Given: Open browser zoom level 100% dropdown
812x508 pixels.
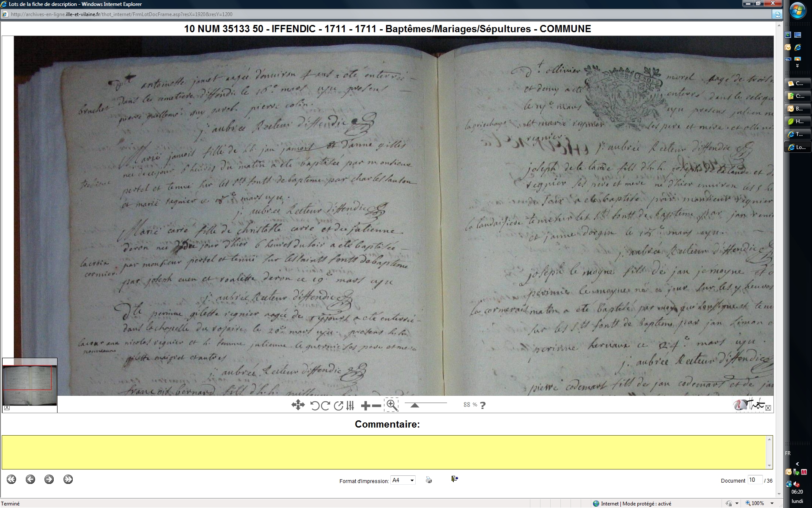Looking at the screenshot, I should point(772,503).
